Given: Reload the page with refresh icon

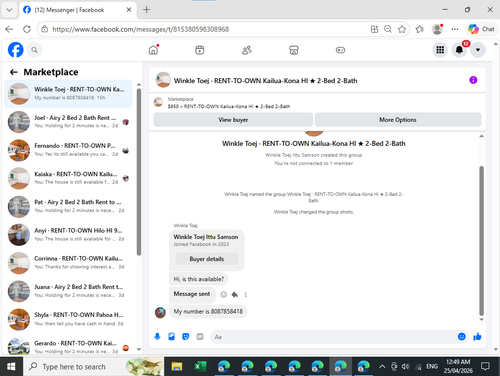Looking at the screenshot, I should (x=27, y=29).
